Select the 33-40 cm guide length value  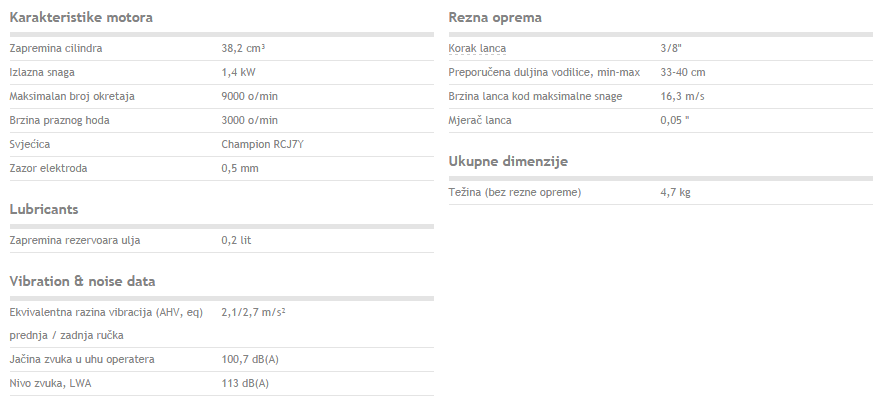click(683, 72)
